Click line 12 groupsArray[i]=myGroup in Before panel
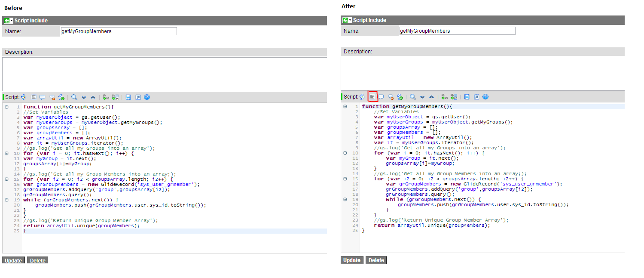644x278 pixels. [58, 164]
